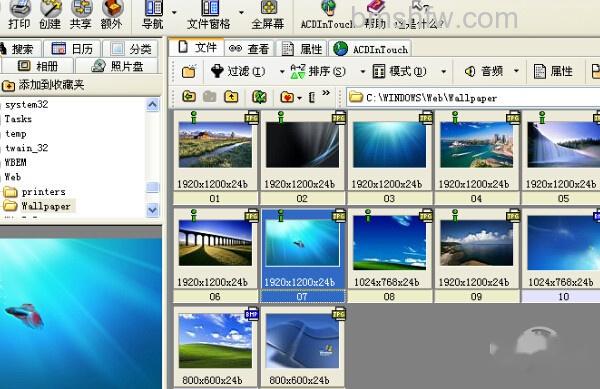
Task: Expand the Filter (过滤) dropdown arrow
Action: pos(282,72)
